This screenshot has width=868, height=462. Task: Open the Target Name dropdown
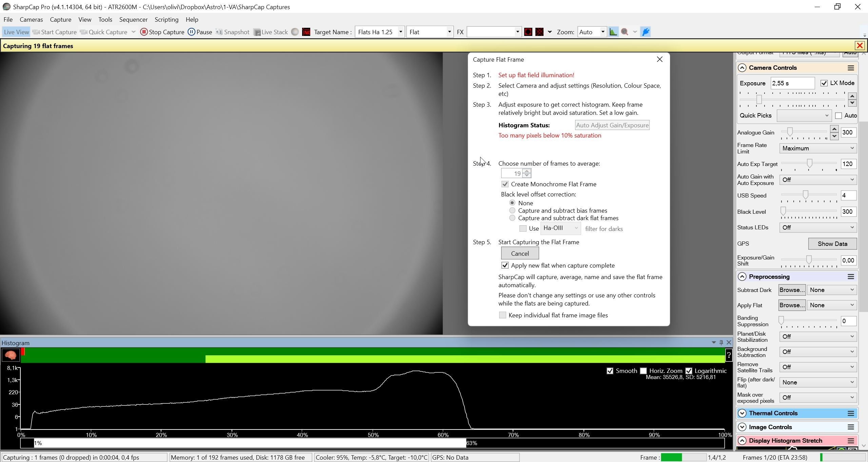400,32
